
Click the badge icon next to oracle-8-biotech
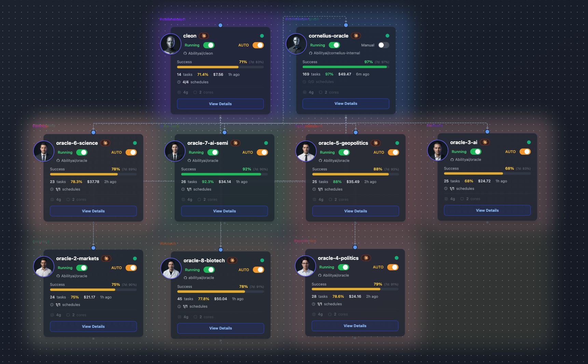pos(232,261)
